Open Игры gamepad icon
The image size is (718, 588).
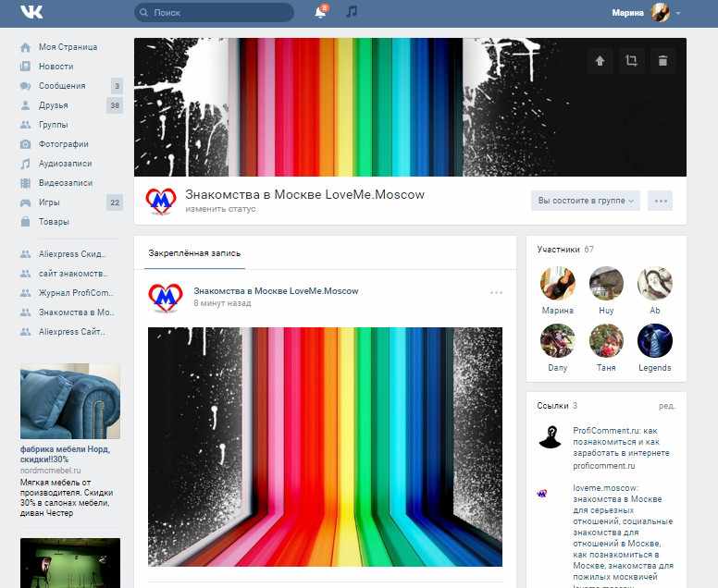(26, 202)
